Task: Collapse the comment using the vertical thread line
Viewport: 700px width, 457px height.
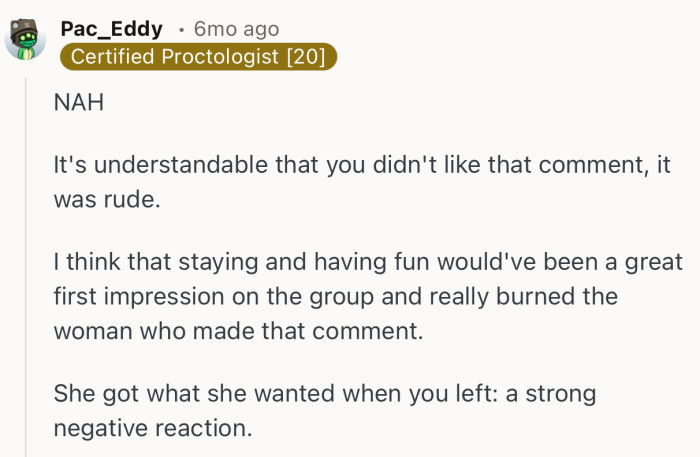Action: [27, 270]
